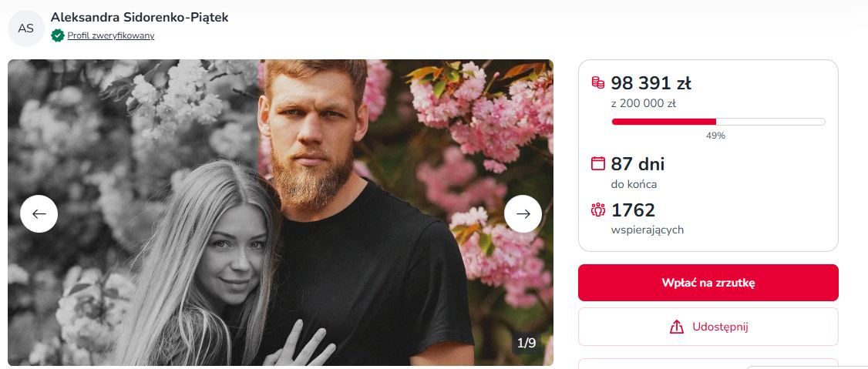Click the 98 391 zł collected amount
Screen dimensions: 868x369
click(651, 83)
